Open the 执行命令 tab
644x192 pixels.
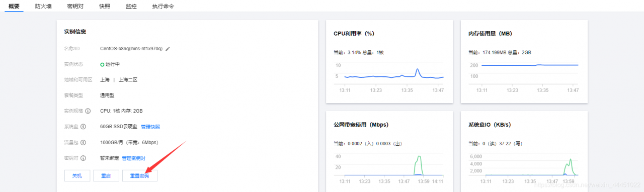163,7
